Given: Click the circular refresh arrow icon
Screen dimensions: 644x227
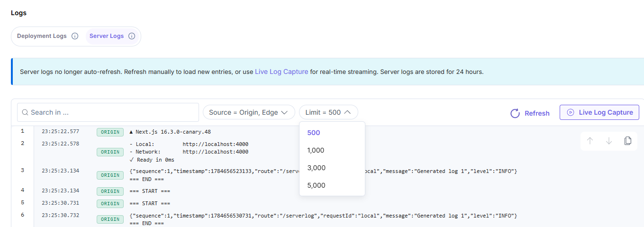Looking at the screenshot, I should pos(515,113).
